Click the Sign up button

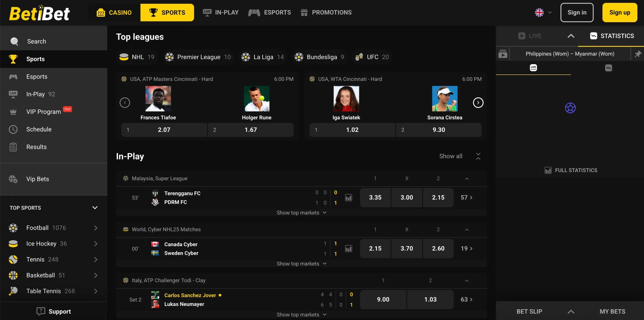tap(620, 12)
